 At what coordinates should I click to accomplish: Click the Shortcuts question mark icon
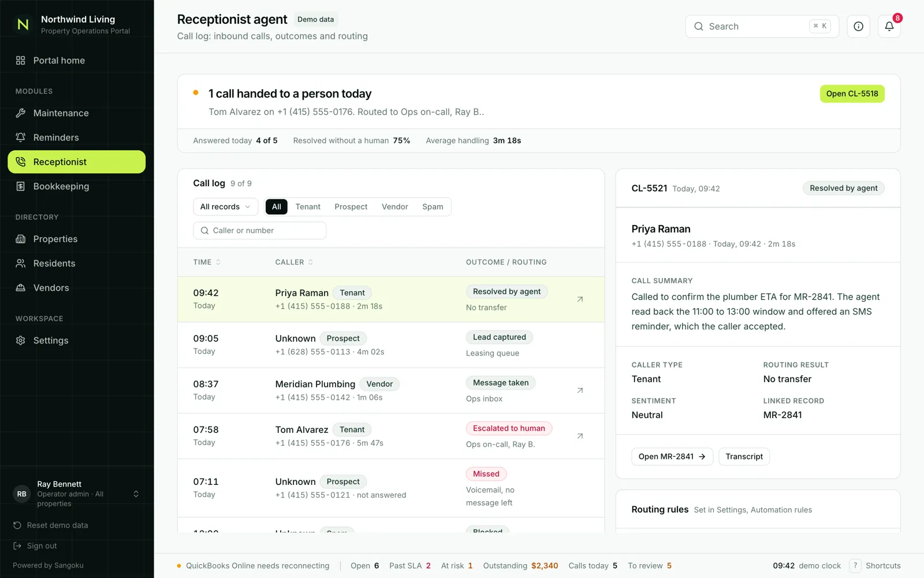tap(855, 566)
